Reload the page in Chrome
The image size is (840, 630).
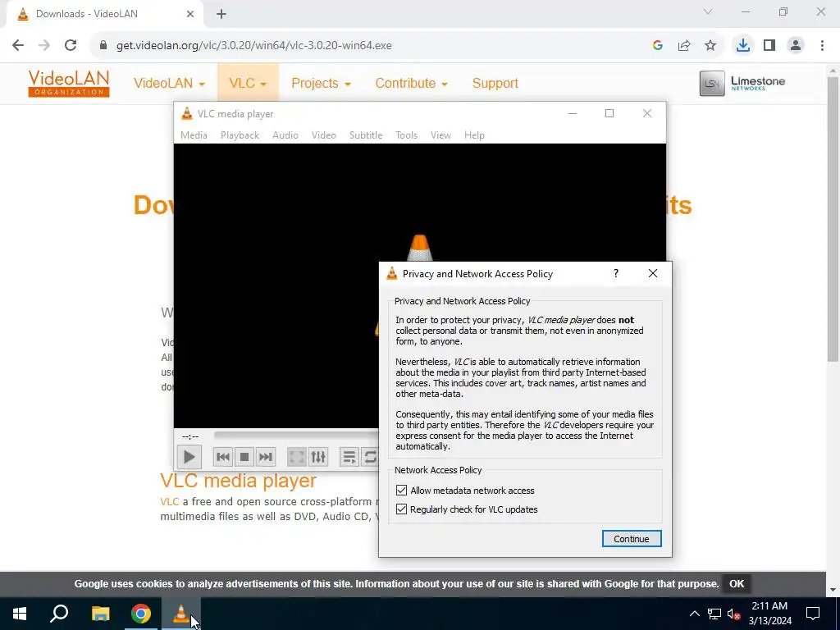pos(71,46)
